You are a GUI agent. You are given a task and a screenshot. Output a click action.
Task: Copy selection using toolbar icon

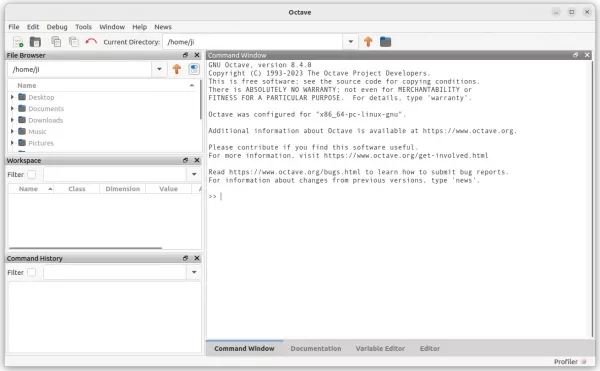tap(56, 42)
